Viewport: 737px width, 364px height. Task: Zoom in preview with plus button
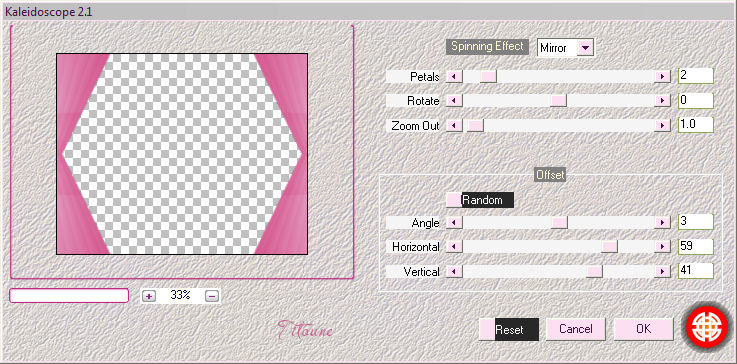point(149,296)
